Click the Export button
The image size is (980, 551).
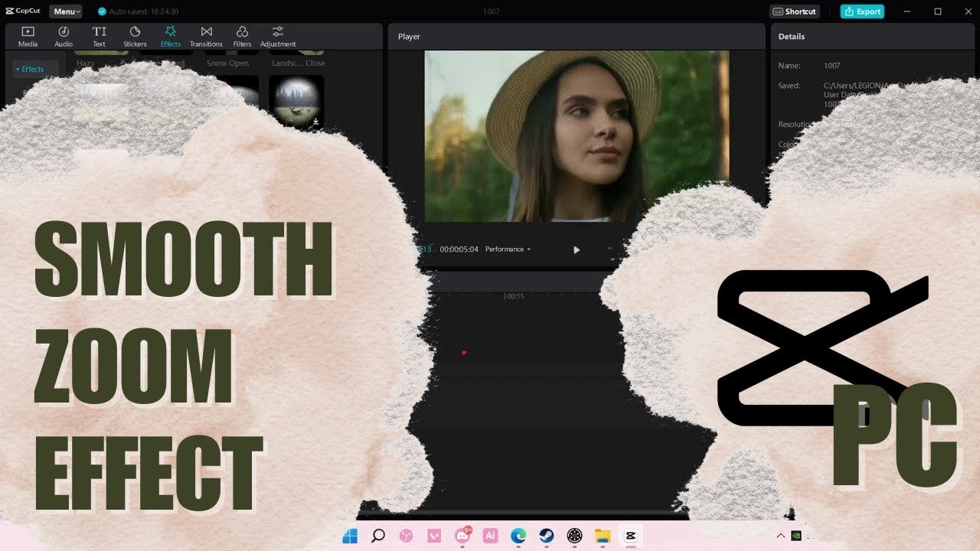pos(862,11)
